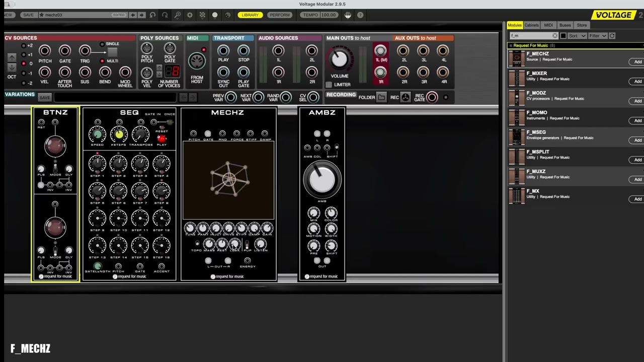
Task: Click the upper red button on BTNZ
Action: coord(55,146)
